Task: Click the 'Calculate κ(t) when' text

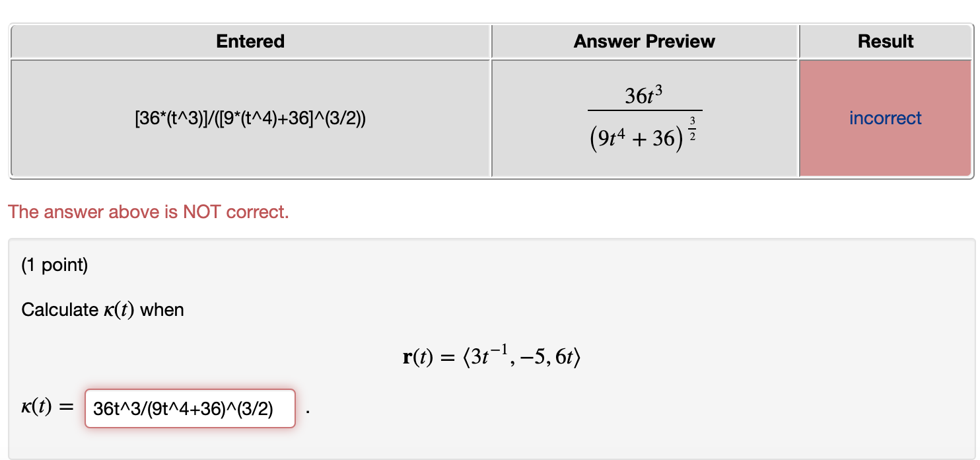Action: [102, 309]
